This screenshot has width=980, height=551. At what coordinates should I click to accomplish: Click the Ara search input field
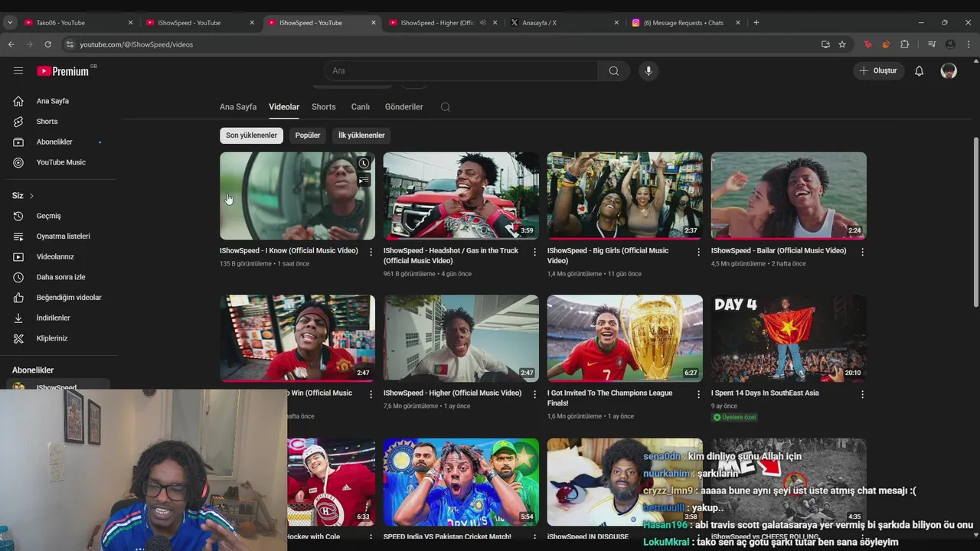462,71
